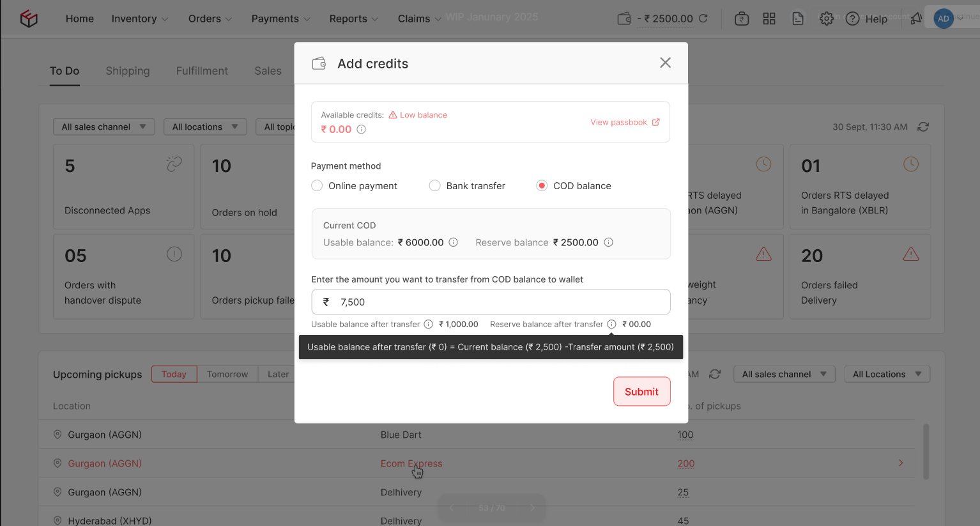The width and height of the screenshot is (980, 526).
Task: Click info icon next to Usable balance
Action: 454,242
